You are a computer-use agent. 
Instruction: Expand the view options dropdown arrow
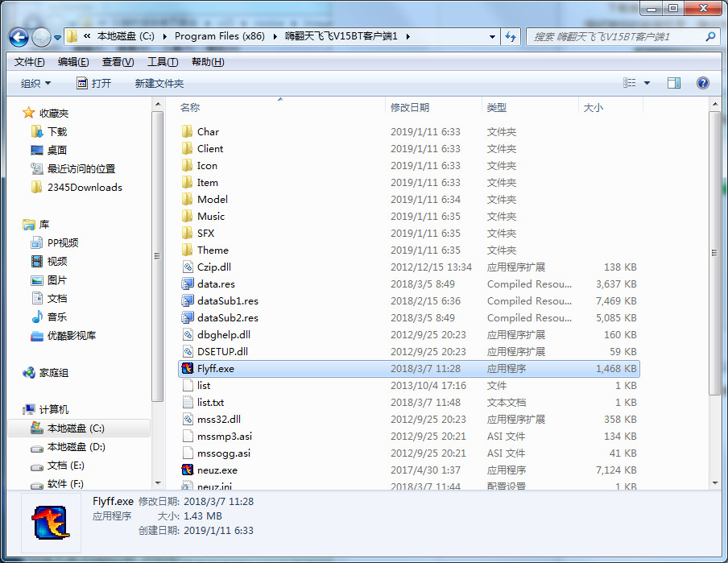click(x=647, y=83)
